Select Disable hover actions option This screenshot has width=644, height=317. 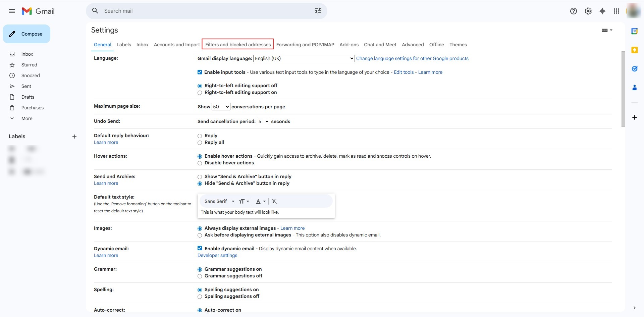coord(200,163)
